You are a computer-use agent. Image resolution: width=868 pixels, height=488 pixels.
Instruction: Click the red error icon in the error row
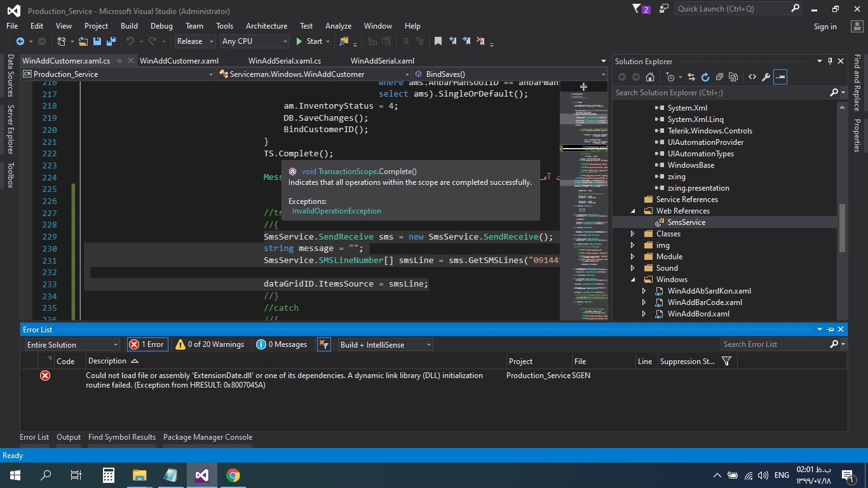coord(45,376)
